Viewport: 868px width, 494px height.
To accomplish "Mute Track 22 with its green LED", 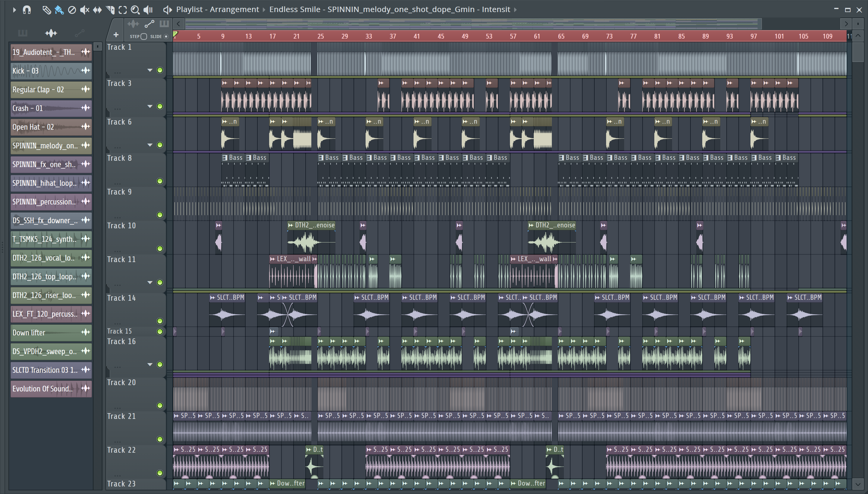I will [160, 473].
